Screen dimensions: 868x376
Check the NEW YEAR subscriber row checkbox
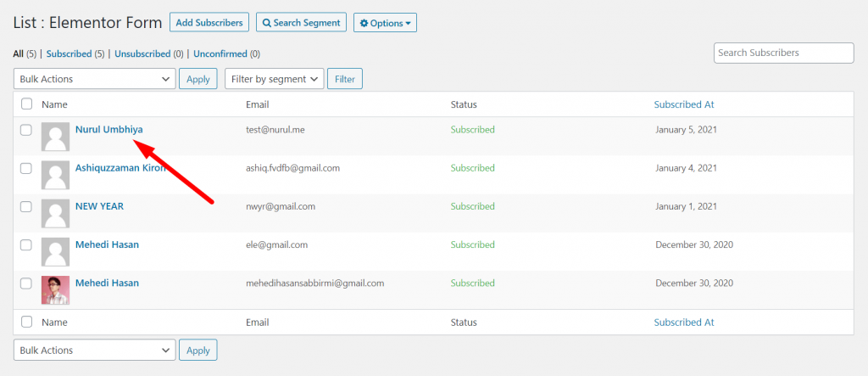pos(26,207)
